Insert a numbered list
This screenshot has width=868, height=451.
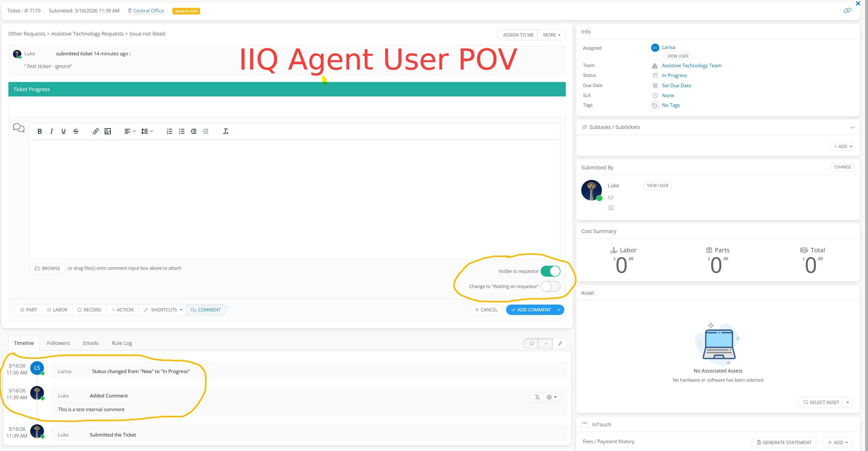(169, 131)
